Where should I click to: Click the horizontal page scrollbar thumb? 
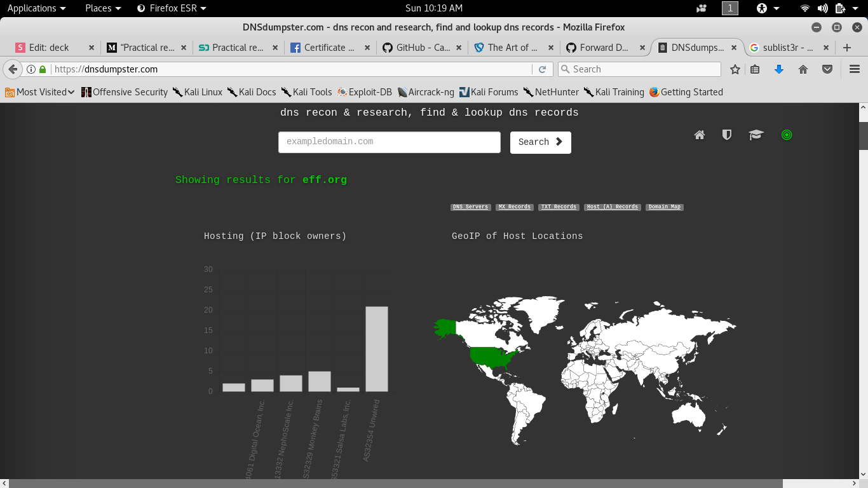tap(396, 484)
